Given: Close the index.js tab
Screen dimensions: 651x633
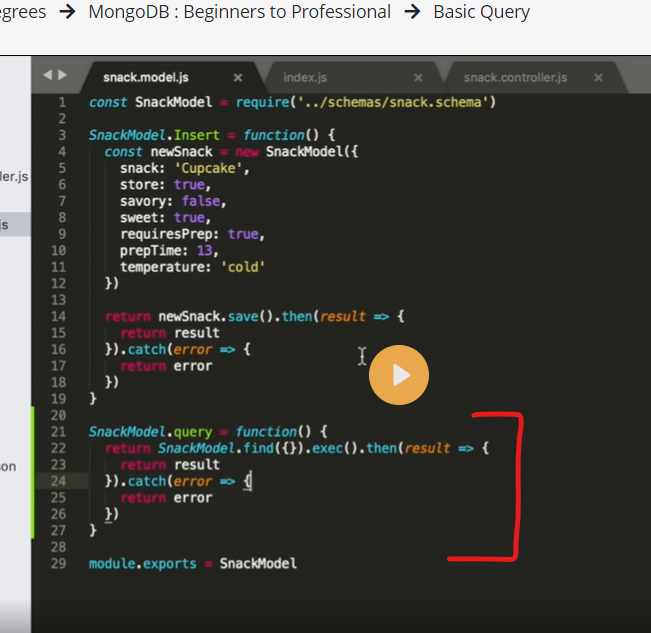Looking at the screenshot, I should pos(418,77).
